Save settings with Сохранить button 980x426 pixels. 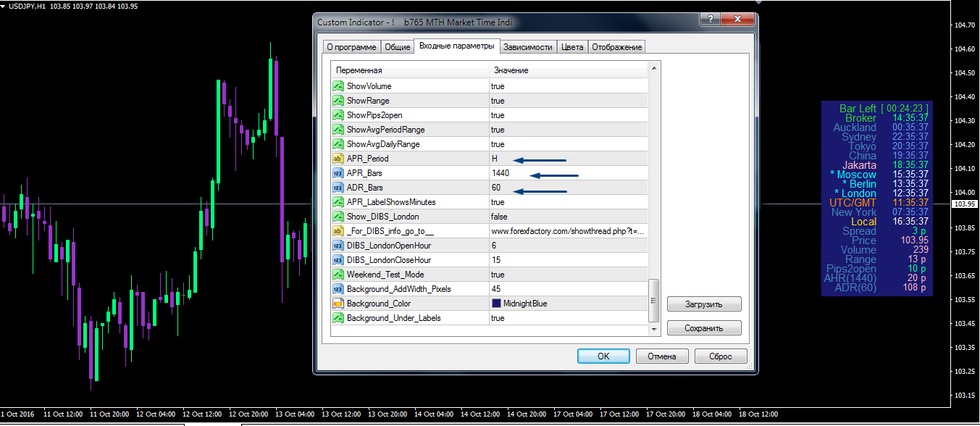[704, 328]
